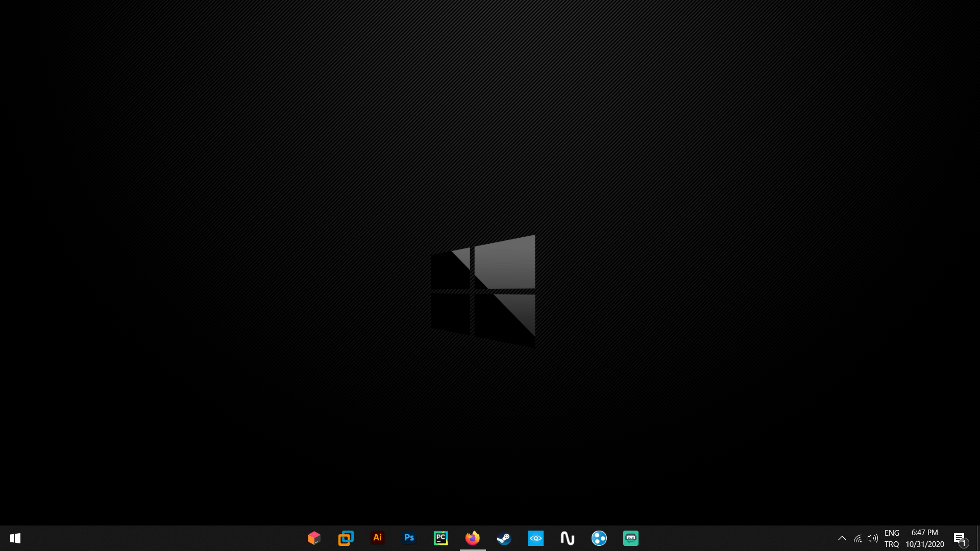Screen dimensions: 980x551
Task: Switch to the running Firefox window
Action: pos(473,538)
